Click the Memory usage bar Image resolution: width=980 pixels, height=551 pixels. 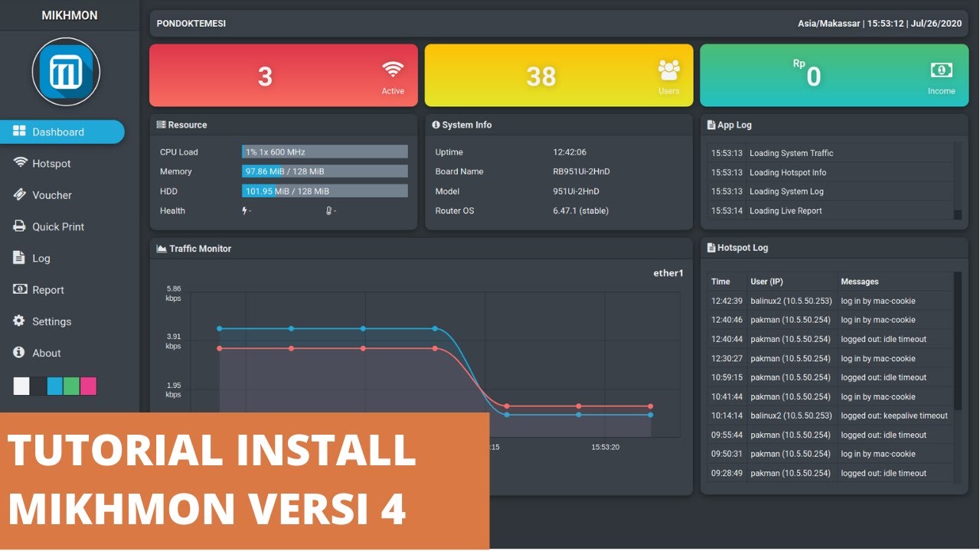[325, 171]
